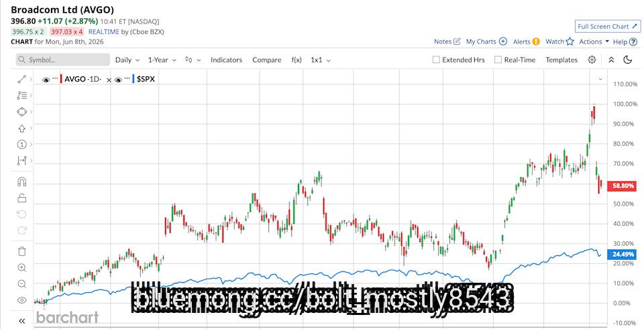
Task: Click the Full Screen Chart button
Action: pos(608,26)
